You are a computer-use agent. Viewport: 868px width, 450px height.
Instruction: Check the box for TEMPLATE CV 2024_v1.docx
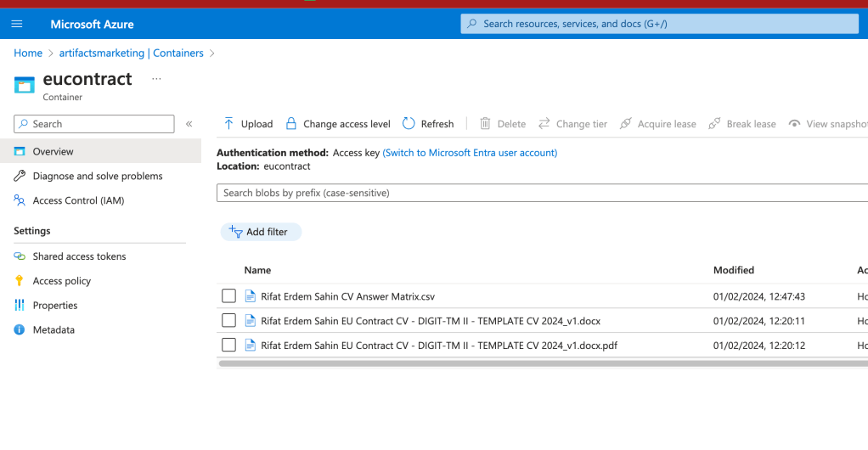(x=228, y=320)
